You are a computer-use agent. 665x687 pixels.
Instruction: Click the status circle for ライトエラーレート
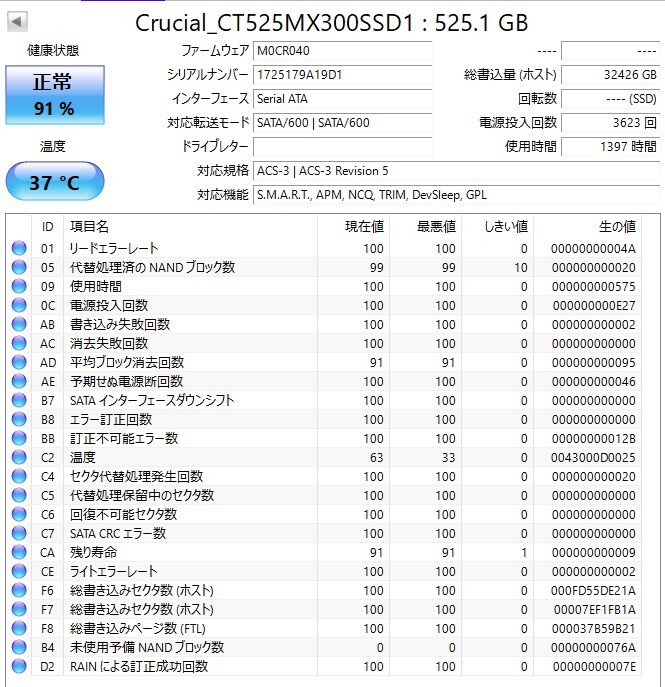19,571
